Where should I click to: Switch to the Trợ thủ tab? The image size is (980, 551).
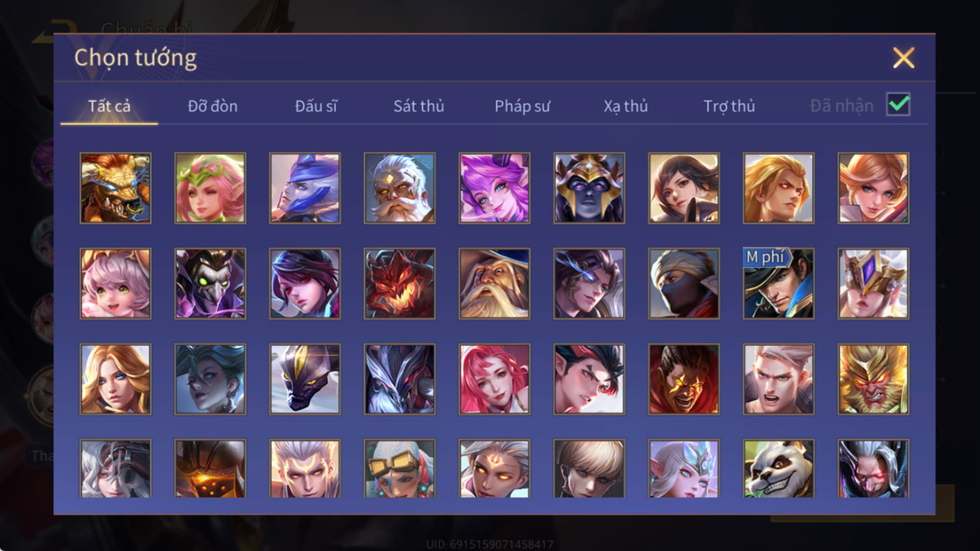click(729, 106)
